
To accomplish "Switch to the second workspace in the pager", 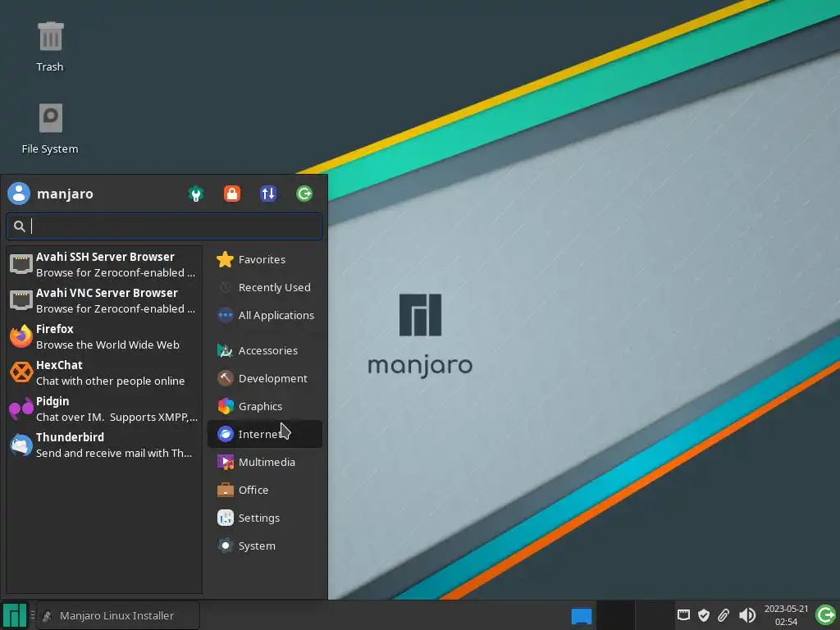I will point(654,615).
